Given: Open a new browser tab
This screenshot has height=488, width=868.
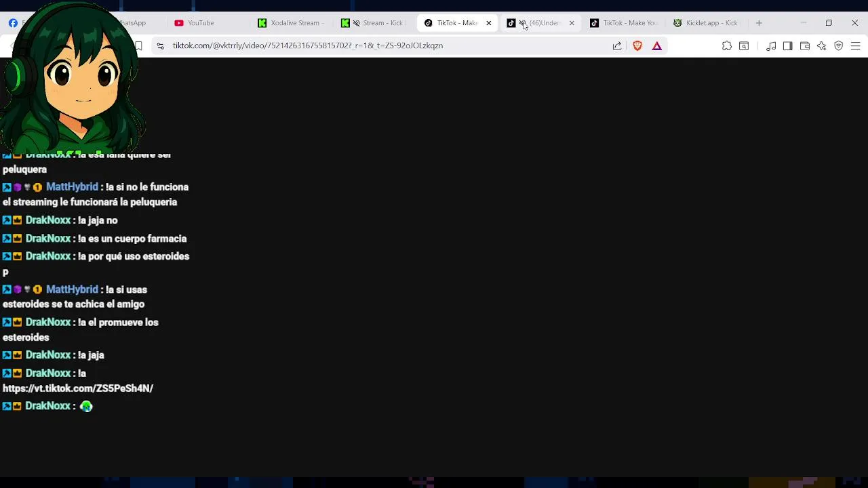Looking at the screenshot, I should tap(759, 23).
